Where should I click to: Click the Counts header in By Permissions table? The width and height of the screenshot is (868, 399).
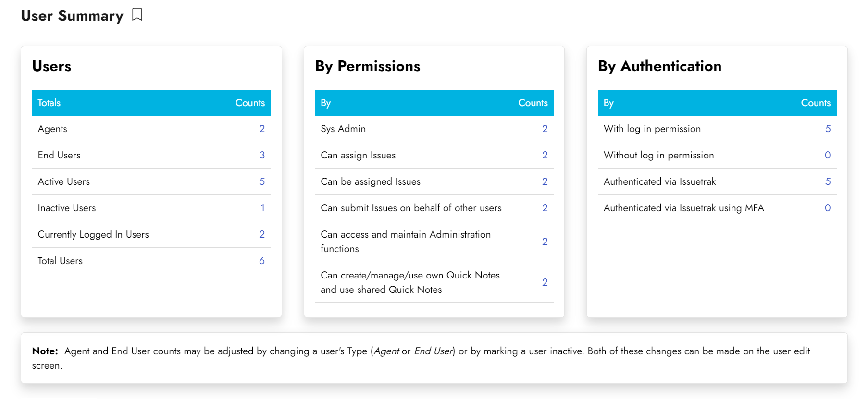pyautogui.click(x=533, y=103)
